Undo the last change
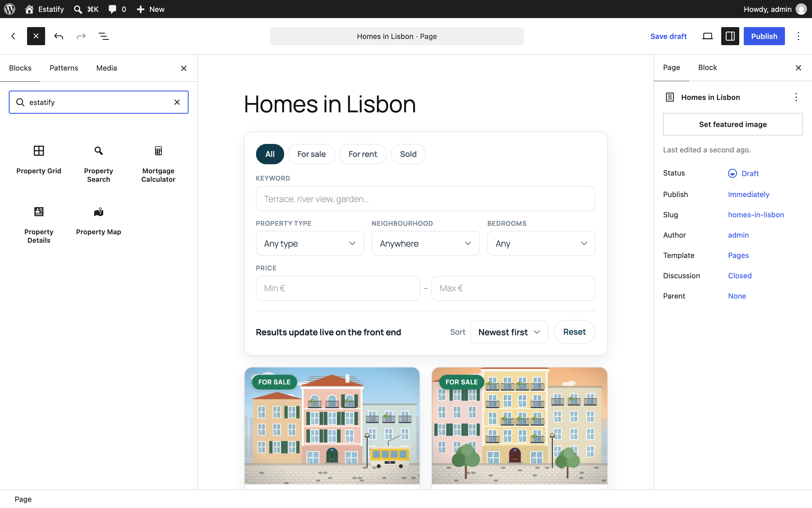The image size is (812, 508). pos(59,36)
